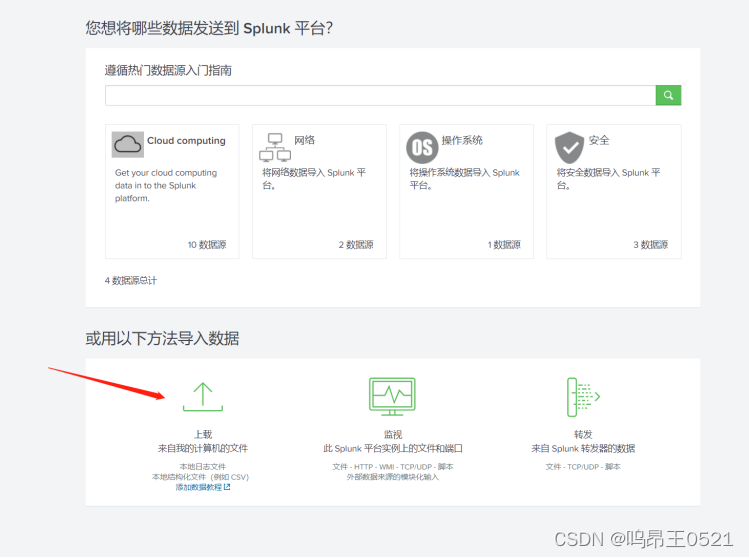Open the Cloud computing card title

[186, 140]
